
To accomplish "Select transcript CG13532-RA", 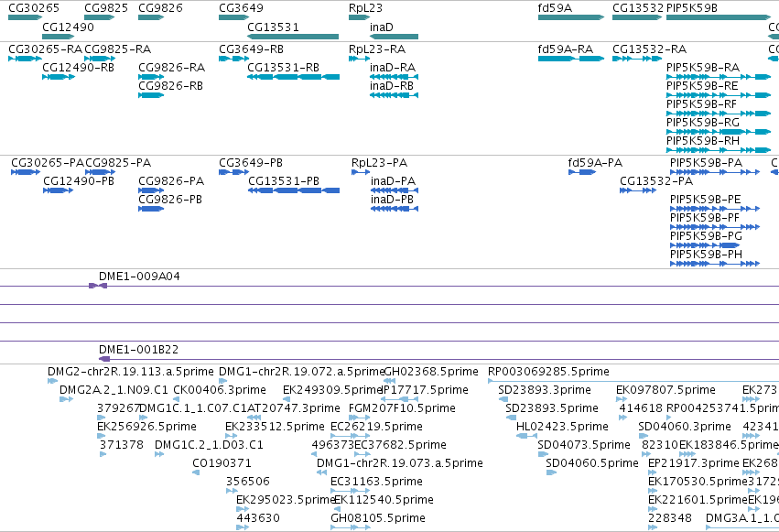I will coord(637,59).
